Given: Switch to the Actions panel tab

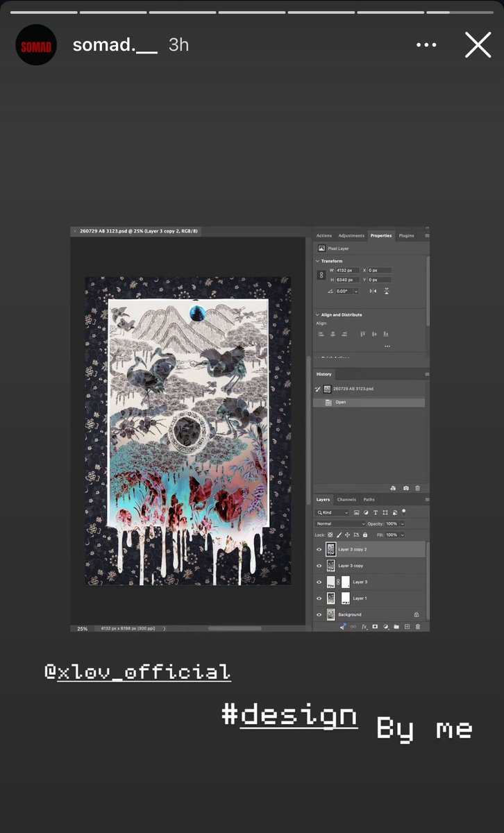Looking at the screenshot, I should tap(324, 235).
